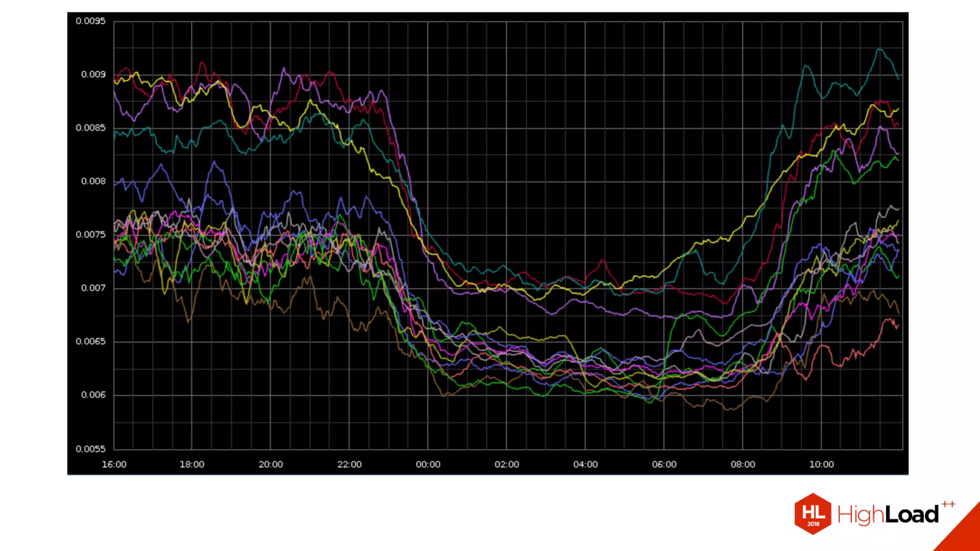Screen dimensions: 980x551
Task: Click the 08:00 x-axis time label
Action: click(x=743, y=464)
